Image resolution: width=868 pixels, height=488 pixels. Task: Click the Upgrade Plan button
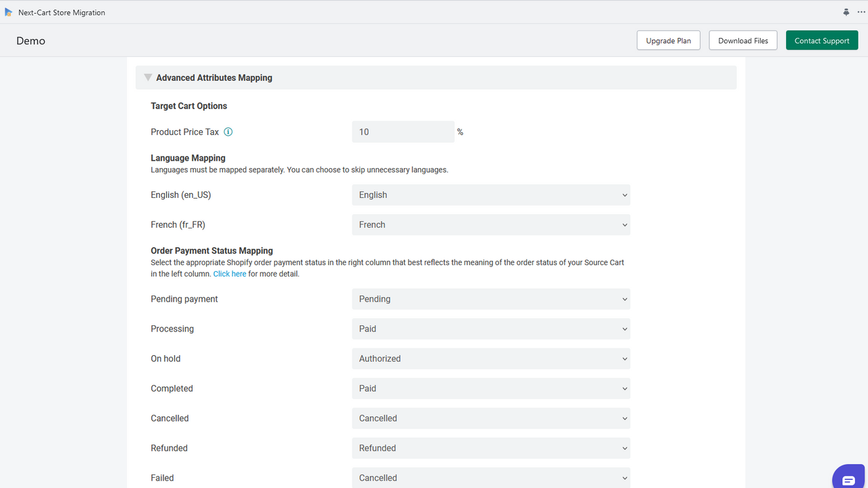tap(668, 40)
